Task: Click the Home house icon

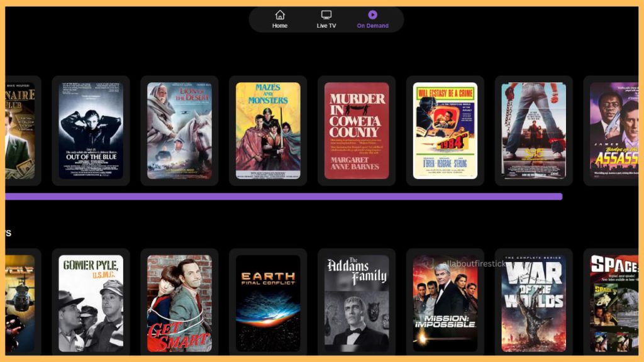Action: pos(279,15)
